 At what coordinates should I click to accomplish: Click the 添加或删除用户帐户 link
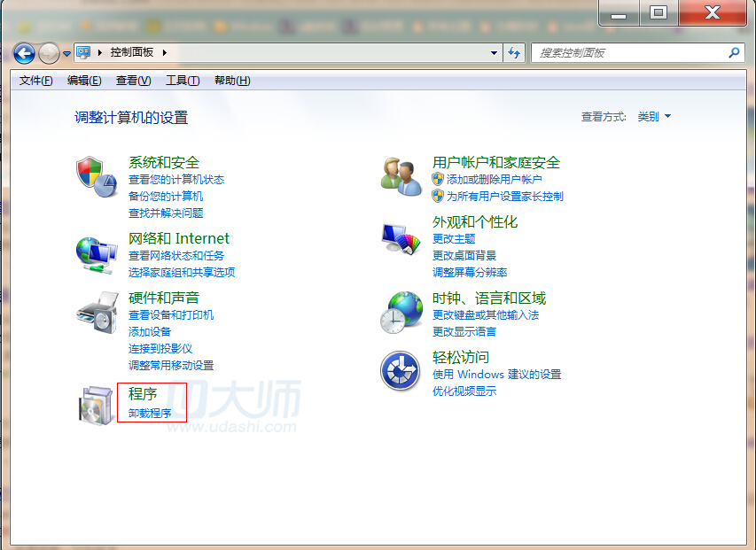coord(494,179)
